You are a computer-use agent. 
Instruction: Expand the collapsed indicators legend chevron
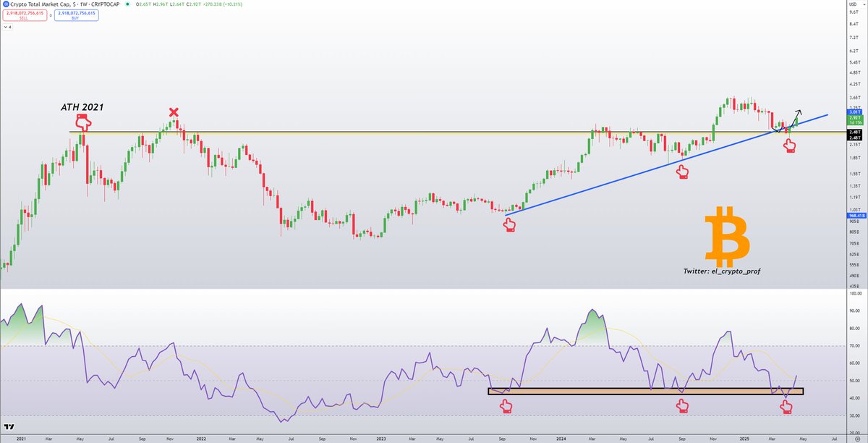pos(6,28)
